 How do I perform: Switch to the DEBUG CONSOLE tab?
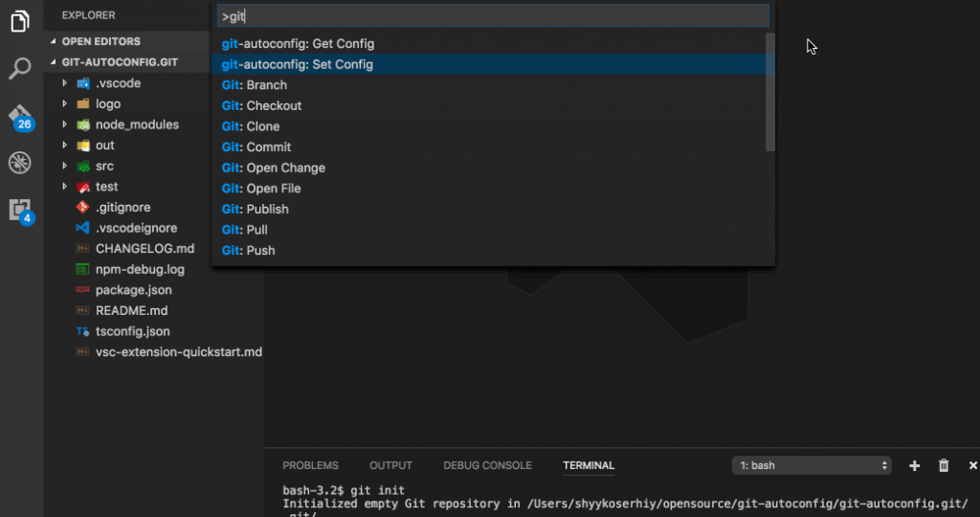point(487,465)
